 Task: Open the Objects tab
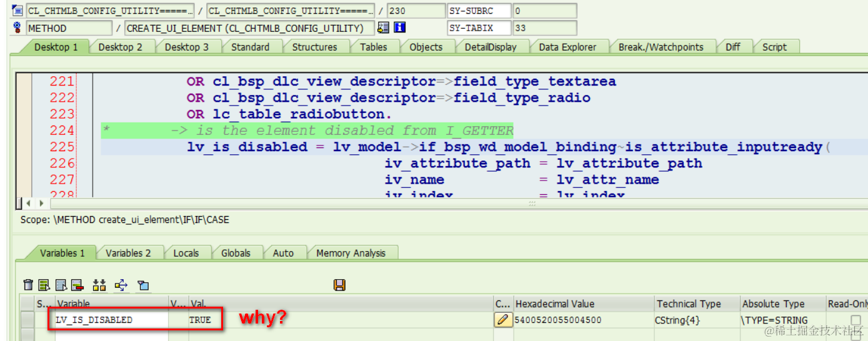point(426,47)
